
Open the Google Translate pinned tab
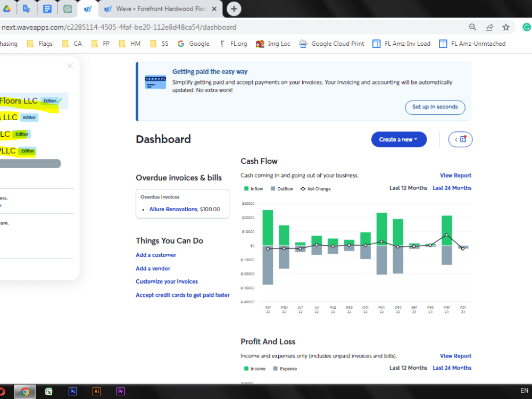pyautogui.click(x=27, y=9)
